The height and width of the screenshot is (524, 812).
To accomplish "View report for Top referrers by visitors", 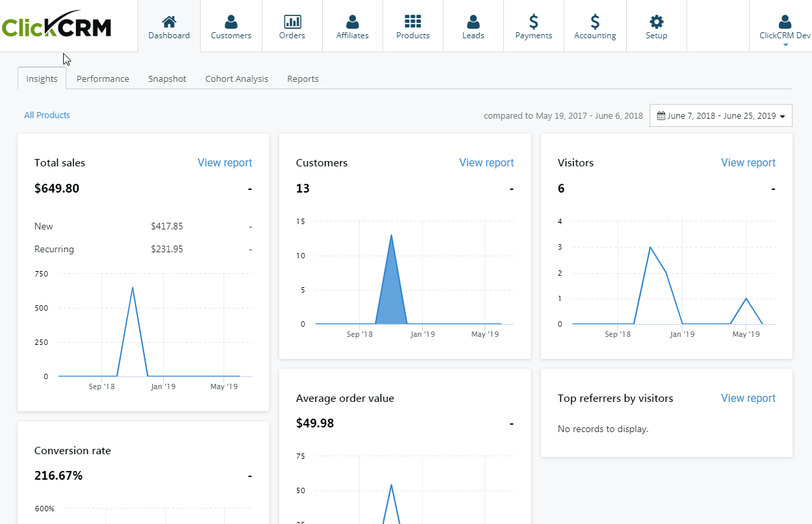I will pyautogui.click(x=748, y=398).
